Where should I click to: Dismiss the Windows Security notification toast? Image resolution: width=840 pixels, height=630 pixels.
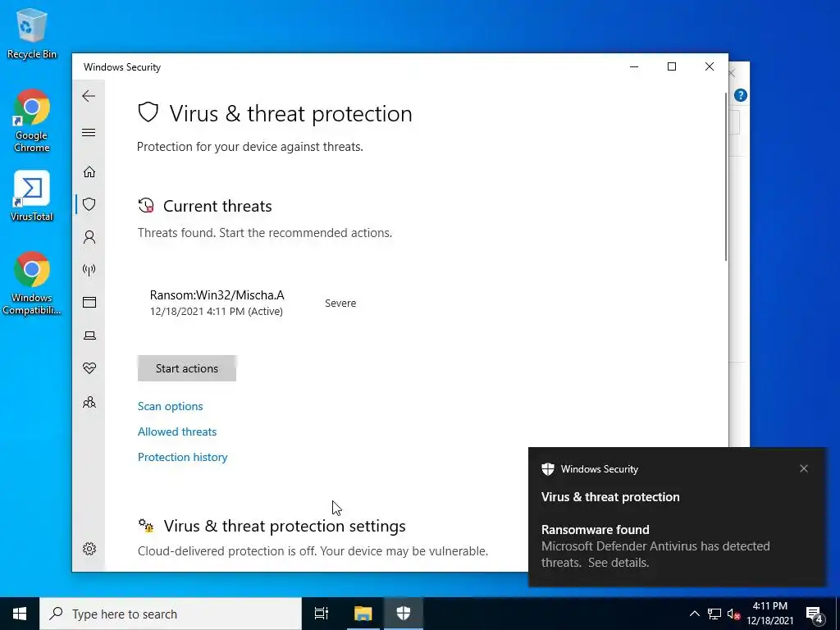804,468
